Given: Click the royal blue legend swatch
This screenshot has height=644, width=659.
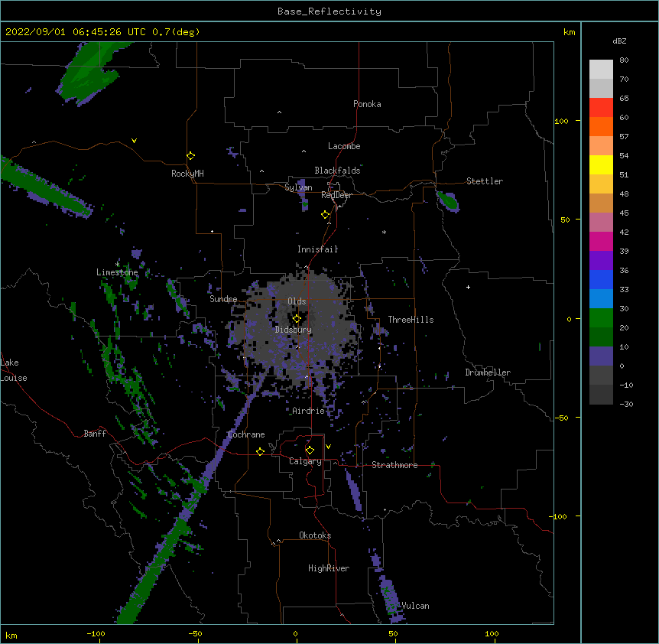Looking at the screenshot, I should coord(601,279).
